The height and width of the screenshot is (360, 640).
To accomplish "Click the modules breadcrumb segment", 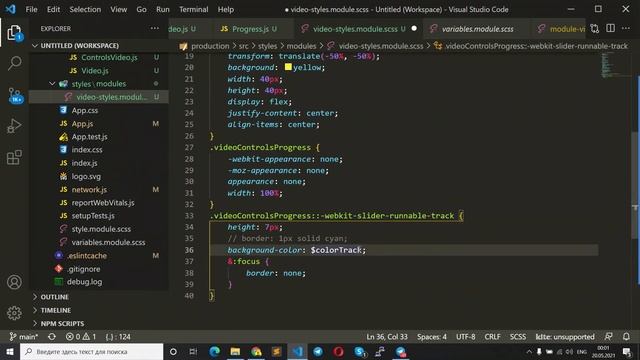I will (301, 46).
